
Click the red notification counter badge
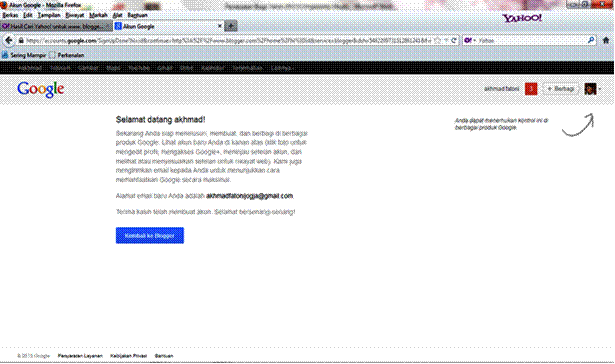click(531, 89)
